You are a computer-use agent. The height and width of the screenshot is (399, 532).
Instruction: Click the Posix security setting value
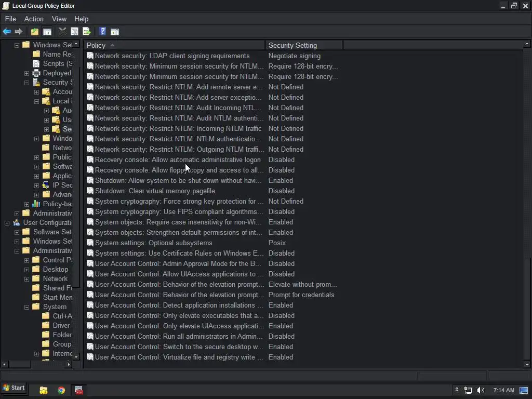pyautogui.click(x=277, y=243)
